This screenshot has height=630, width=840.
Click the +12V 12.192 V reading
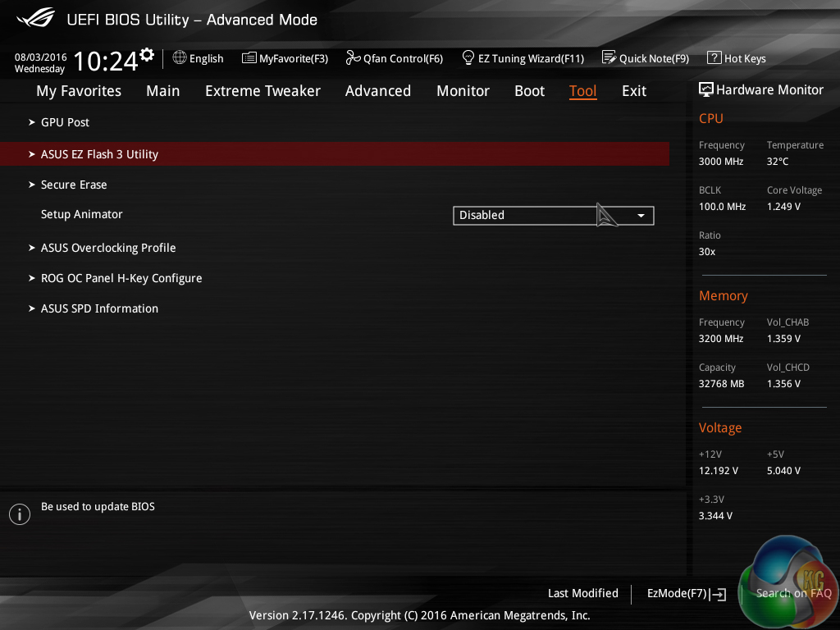719,471
